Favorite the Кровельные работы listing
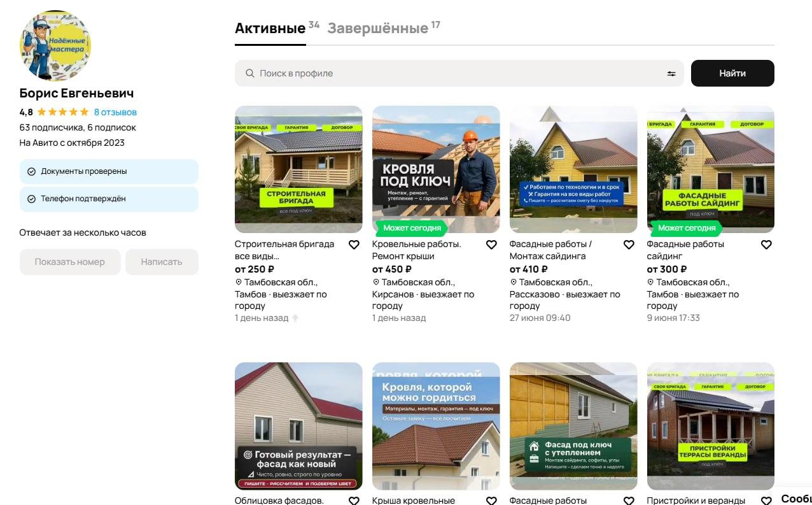 (x=491, y=244)
